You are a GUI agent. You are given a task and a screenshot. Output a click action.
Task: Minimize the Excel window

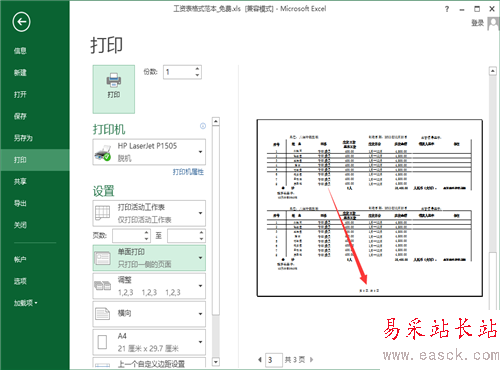462,9
